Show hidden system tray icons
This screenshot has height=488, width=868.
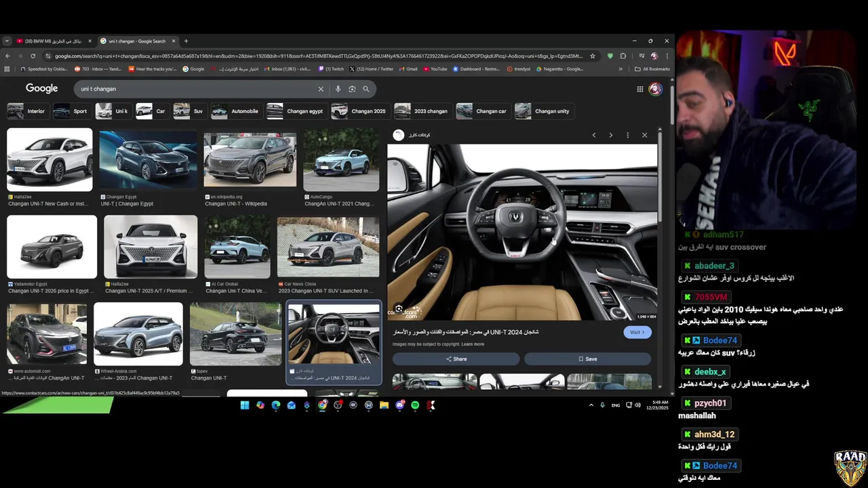(591, 405)
